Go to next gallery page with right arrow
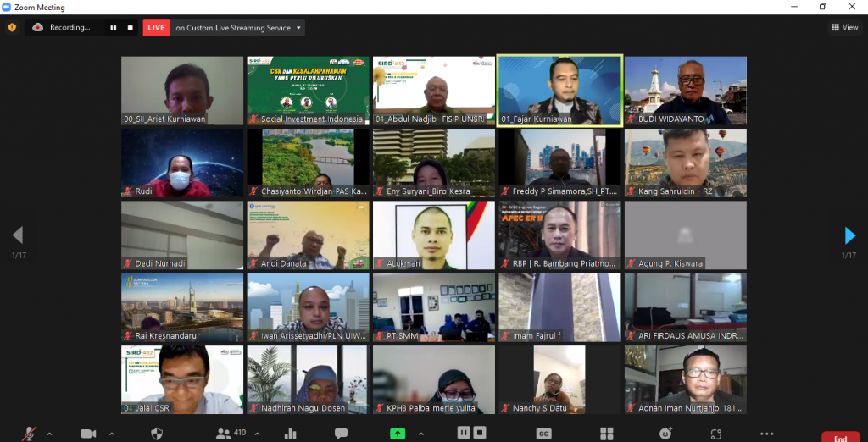This screenshot has width=868, height=442. click(x=849, y=235)
